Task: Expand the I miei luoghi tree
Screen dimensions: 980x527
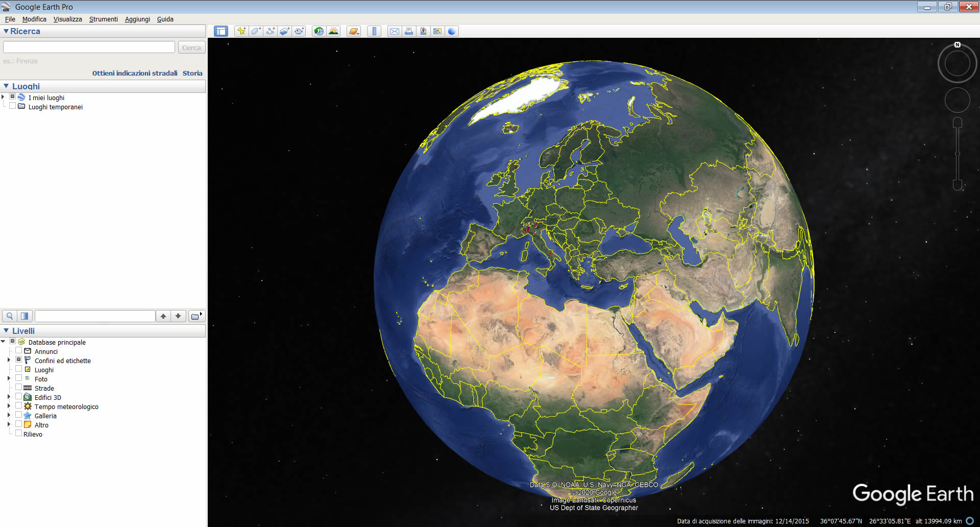Action: coord(3,97)
